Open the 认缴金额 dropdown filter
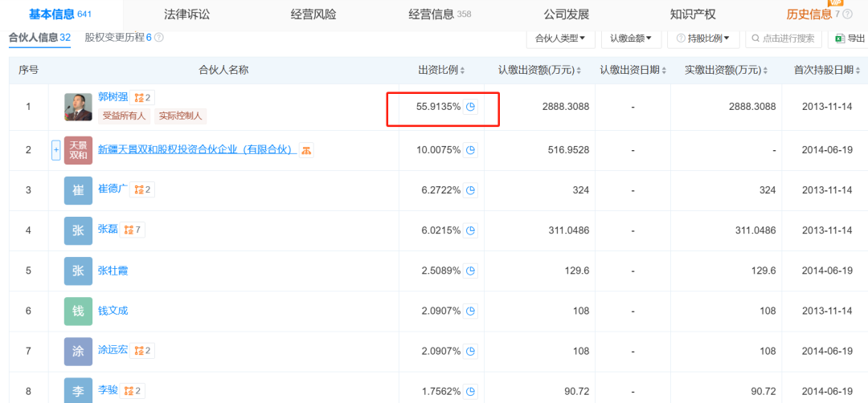This screenshot has height=403, width=868. (631, 38)
